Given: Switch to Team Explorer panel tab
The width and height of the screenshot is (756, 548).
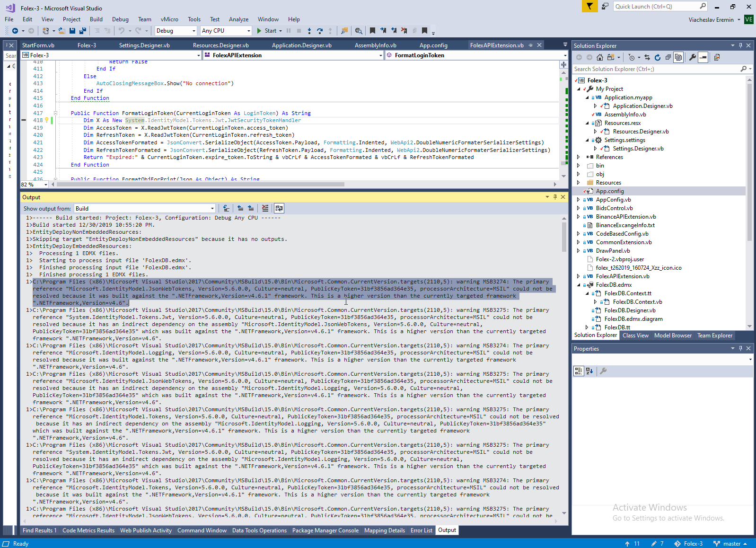Looking at the screenshot, I should coord(715,336).
